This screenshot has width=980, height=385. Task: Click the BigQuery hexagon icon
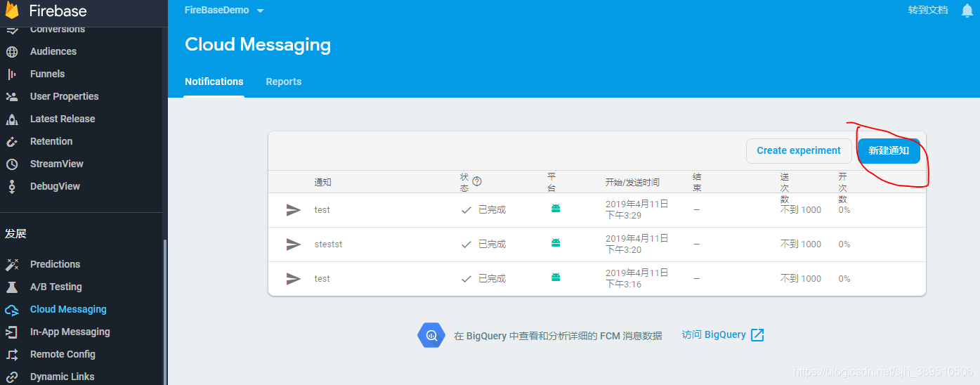431,335
